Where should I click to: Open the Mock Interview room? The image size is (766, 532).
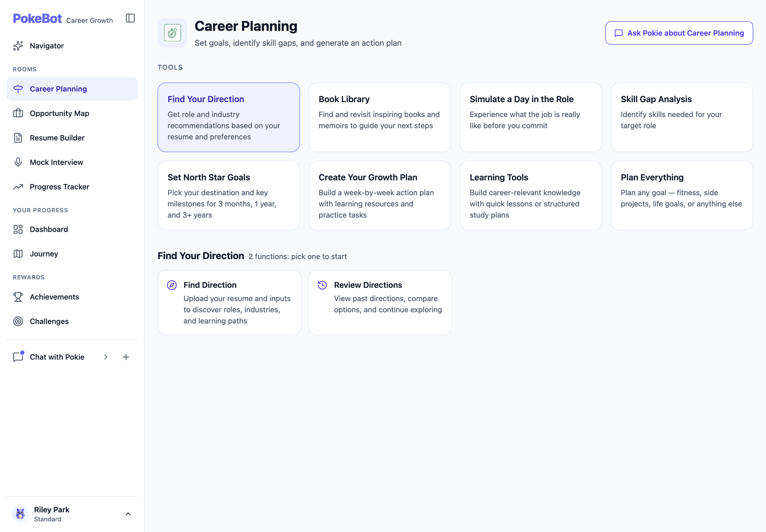click(72, 162)
